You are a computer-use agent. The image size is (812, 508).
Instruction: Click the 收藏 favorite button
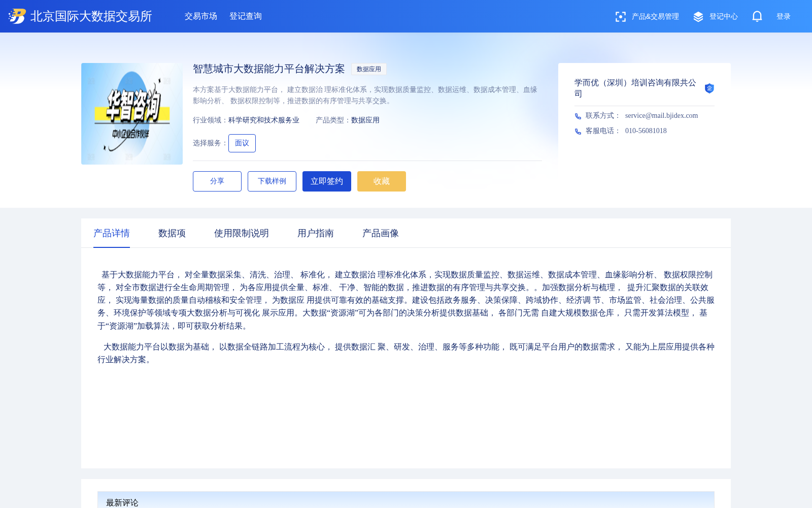(x=382, y=181)
